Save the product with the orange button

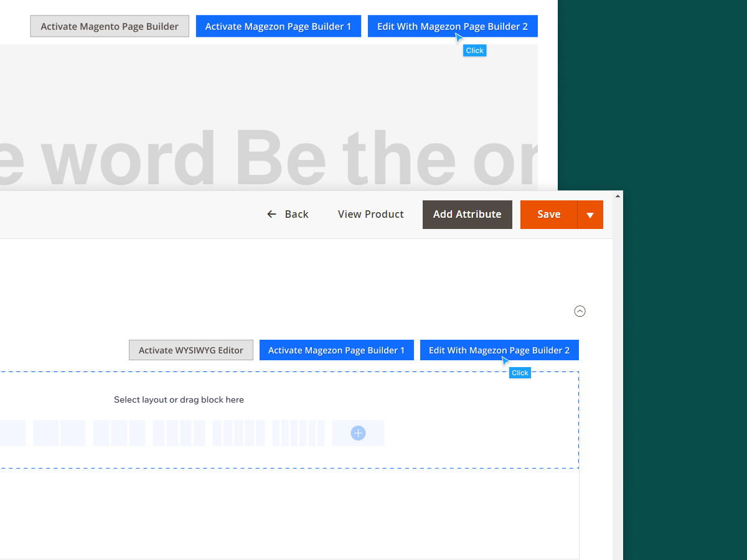[x=548, y=214]
